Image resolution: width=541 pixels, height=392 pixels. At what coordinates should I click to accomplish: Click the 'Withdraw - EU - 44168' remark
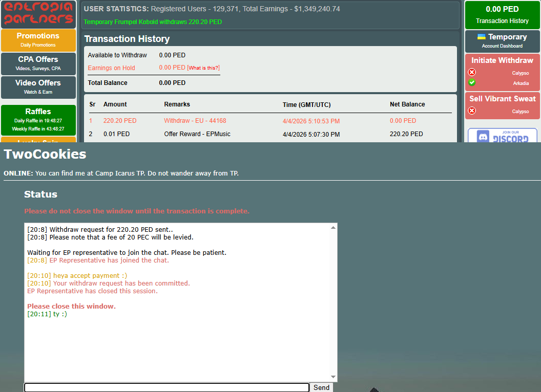click(x=195, y=121)
